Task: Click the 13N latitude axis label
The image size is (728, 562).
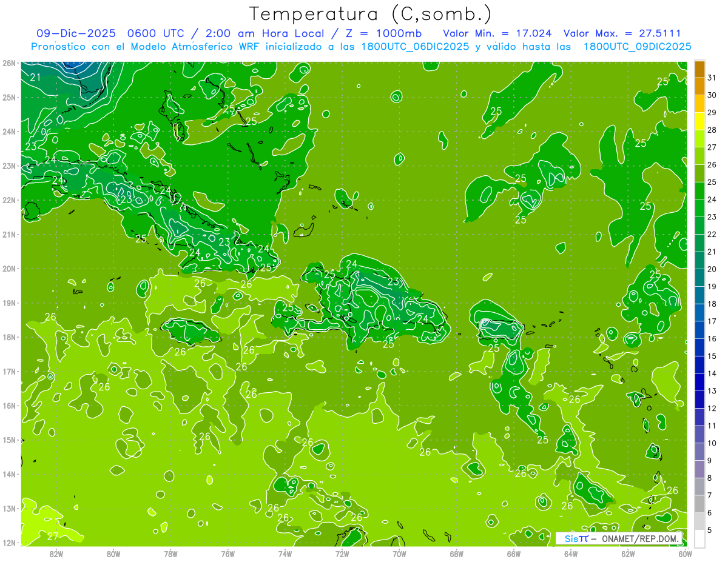Action: (x=10, y=509)
